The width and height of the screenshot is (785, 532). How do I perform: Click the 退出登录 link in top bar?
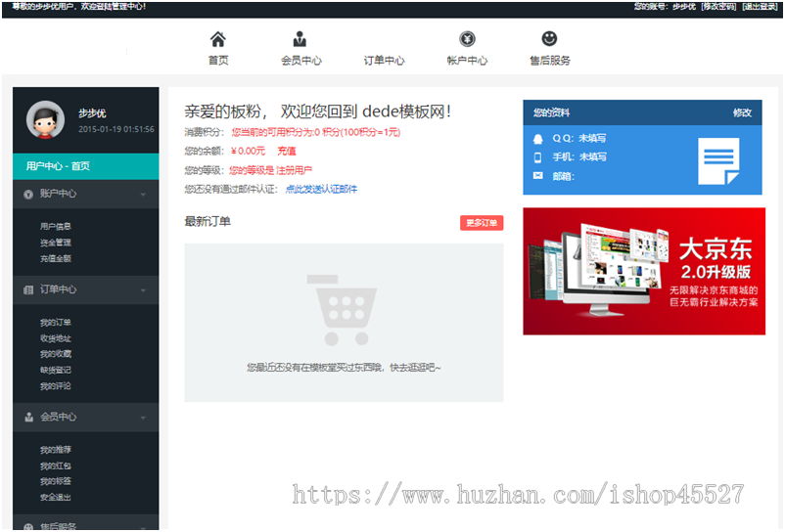pos(760,7)
